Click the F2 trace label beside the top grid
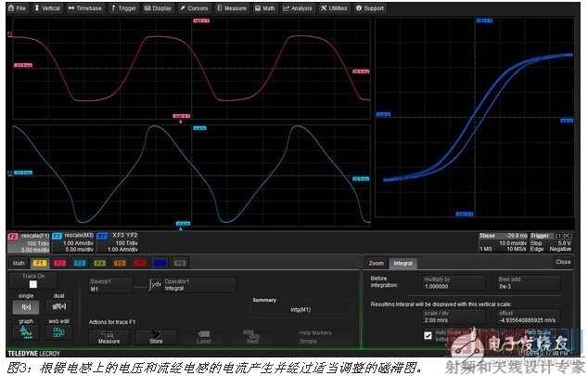The height and width of the screenshot is (376, 588). 10,34
